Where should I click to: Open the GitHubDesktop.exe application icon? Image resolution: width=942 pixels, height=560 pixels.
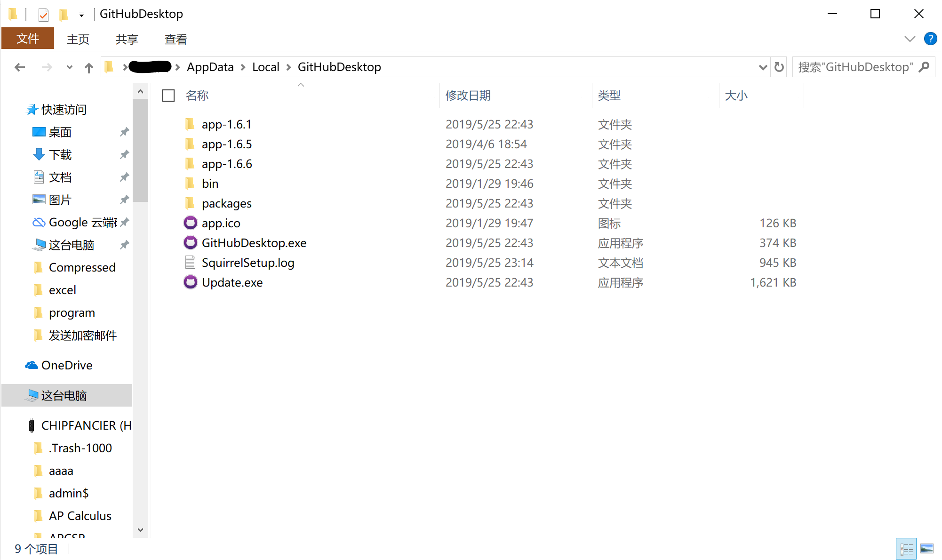(254, 242)
